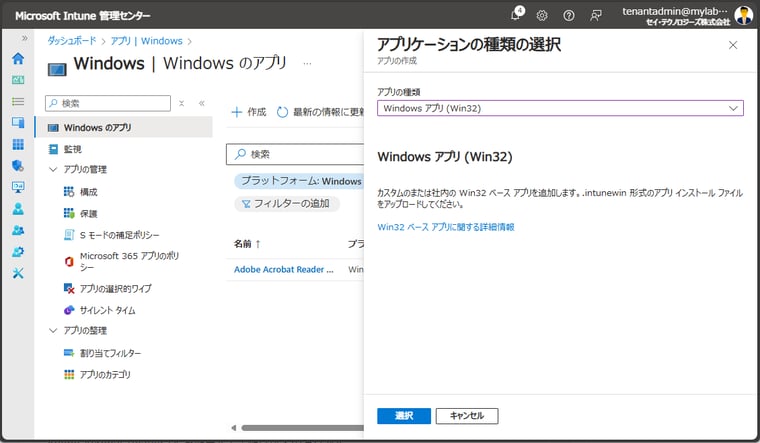The width and height of the screenshot is (760, 443).
Task: Select 監視 menu item
Action: click(x=73, y=149)
